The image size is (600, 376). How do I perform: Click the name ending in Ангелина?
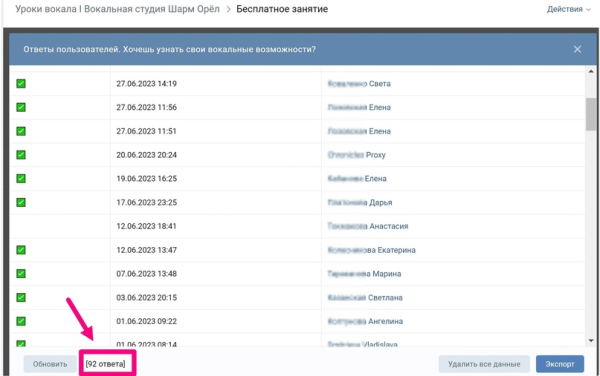[365, 321]
